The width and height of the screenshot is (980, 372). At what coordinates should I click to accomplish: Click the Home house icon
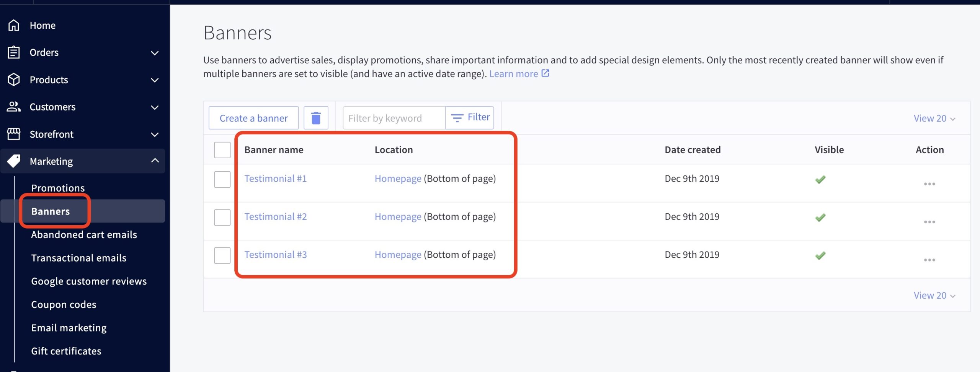14,25
